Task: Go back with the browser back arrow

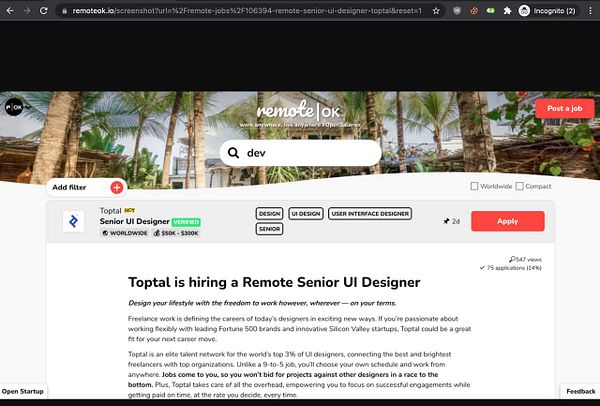Action: 10,11
